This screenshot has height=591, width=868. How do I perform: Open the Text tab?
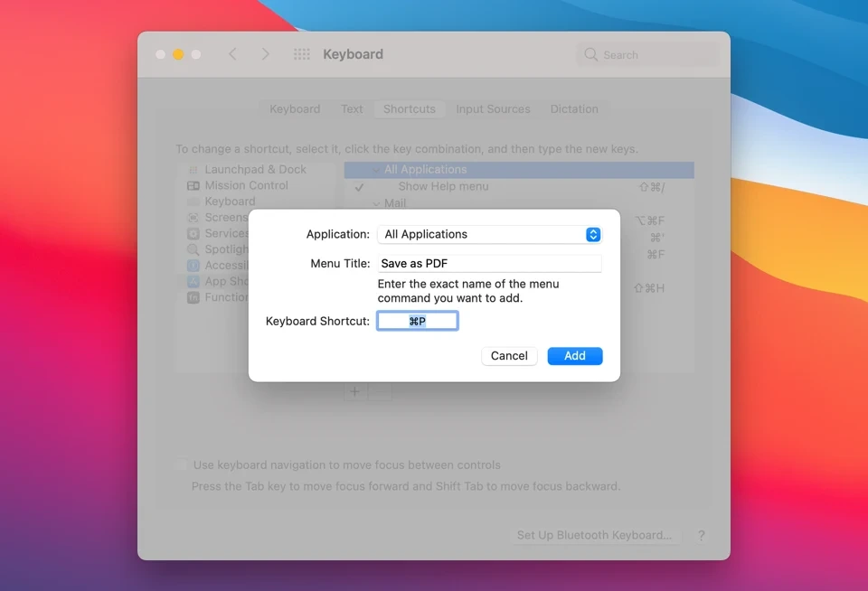point(352,109)
